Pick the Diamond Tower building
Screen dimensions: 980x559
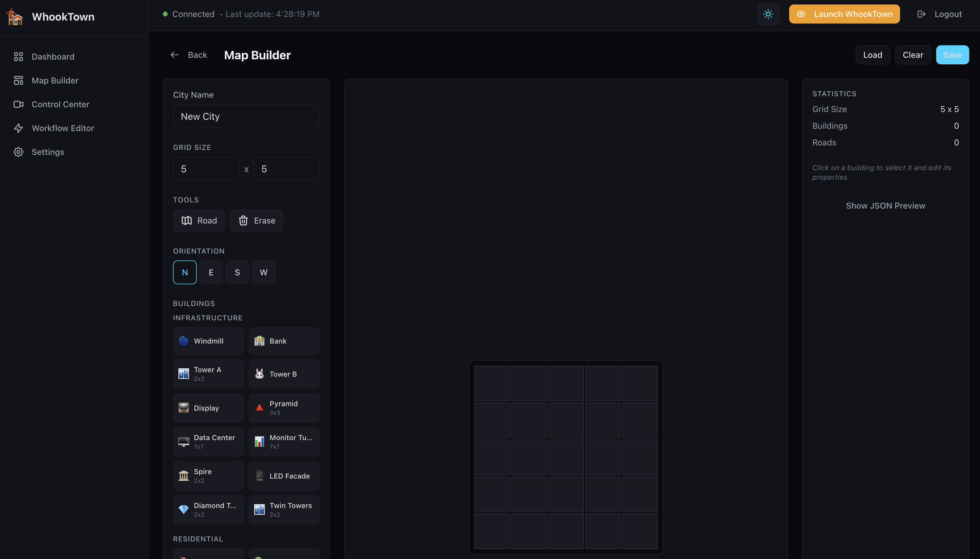(x=208, y=510)
